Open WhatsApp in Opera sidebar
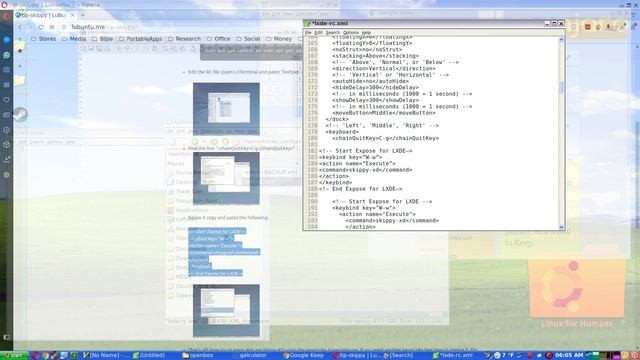Image resolution: width=640 pixels, height=360 pixels. click(x=7, y=55)
